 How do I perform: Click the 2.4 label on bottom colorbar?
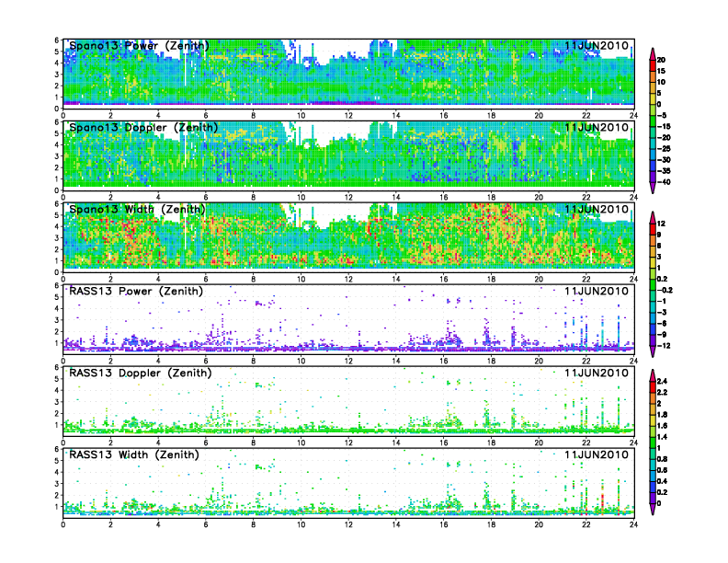pos(662,381)
